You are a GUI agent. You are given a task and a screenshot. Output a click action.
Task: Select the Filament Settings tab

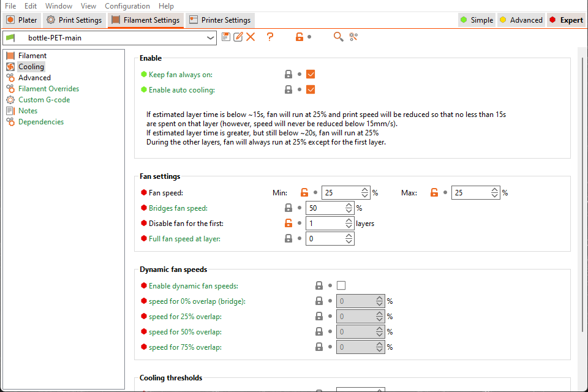pos(146,20)
